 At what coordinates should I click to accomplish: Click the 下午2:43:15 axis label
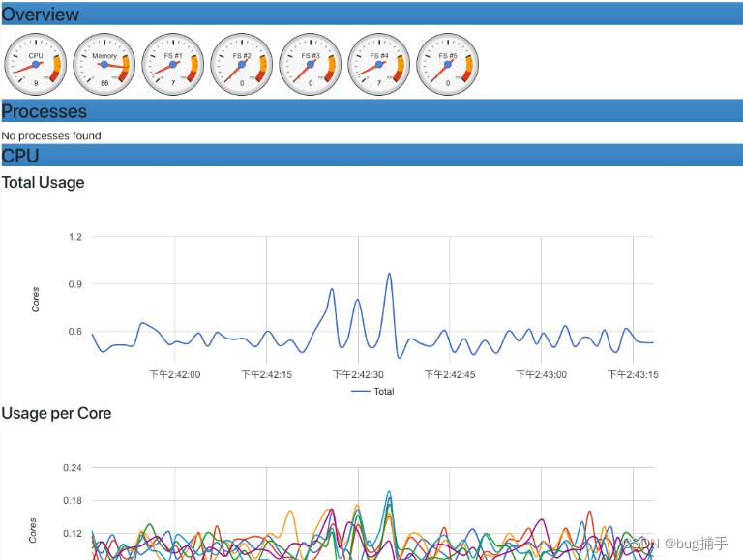(x=633, y=374)
